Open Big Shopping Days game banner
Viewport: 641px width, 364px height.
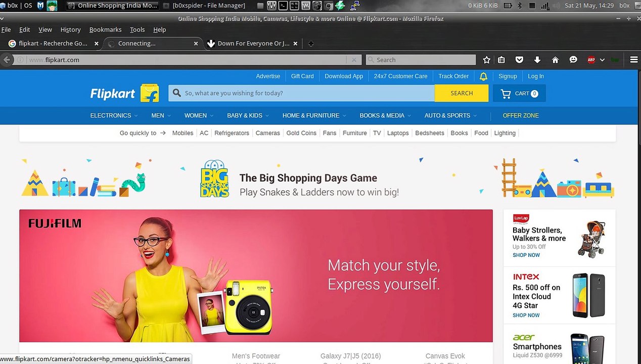pos(317,178)
